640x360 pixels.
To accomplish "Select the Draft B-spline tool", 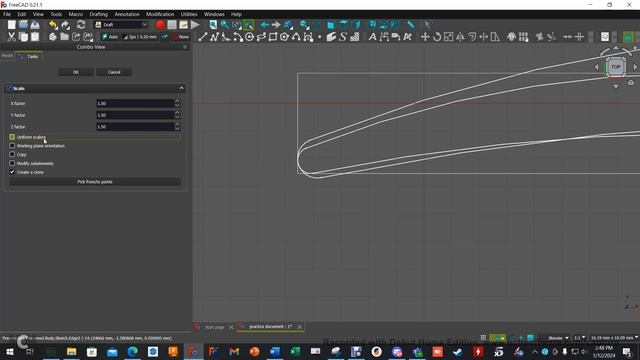I will (296, 37).
